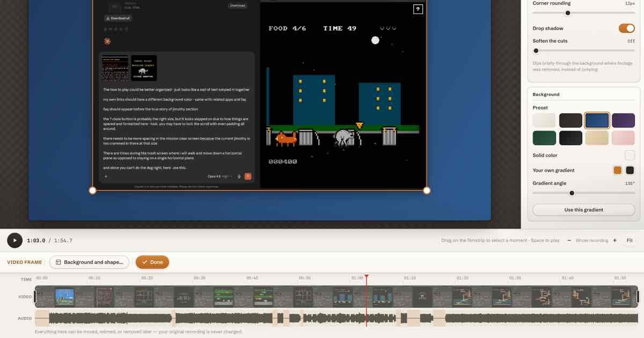This screenshot has height=338, width=644.
Task: Click the Download all button in the chat
Action: [x=118, y=18]
